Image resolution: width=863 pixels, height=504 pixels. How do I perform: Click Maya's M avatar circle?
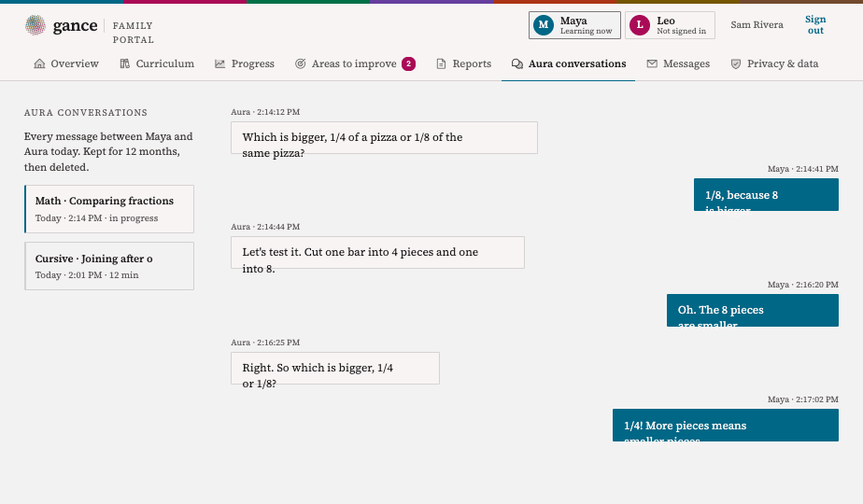[544, 25]
